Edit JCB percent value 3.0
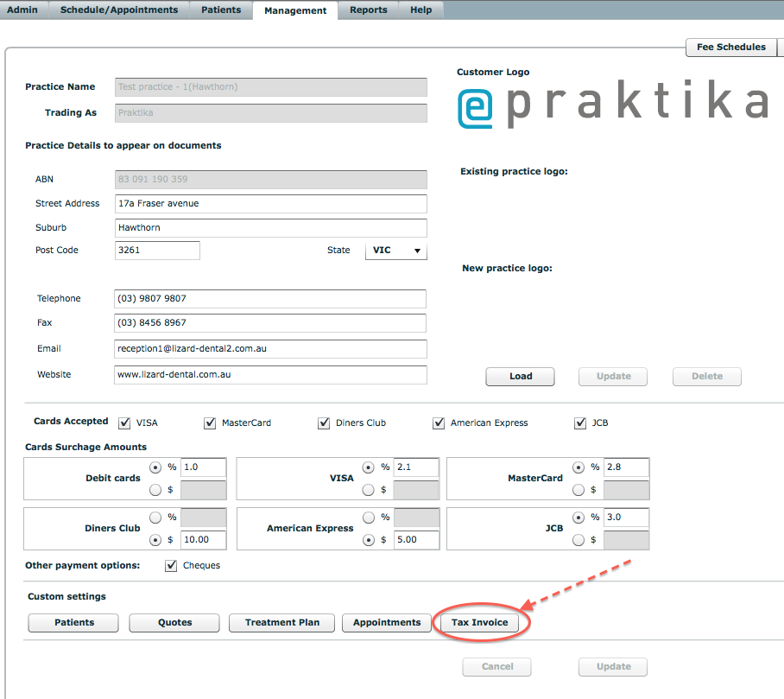784x699 pixels. [626, 518]
